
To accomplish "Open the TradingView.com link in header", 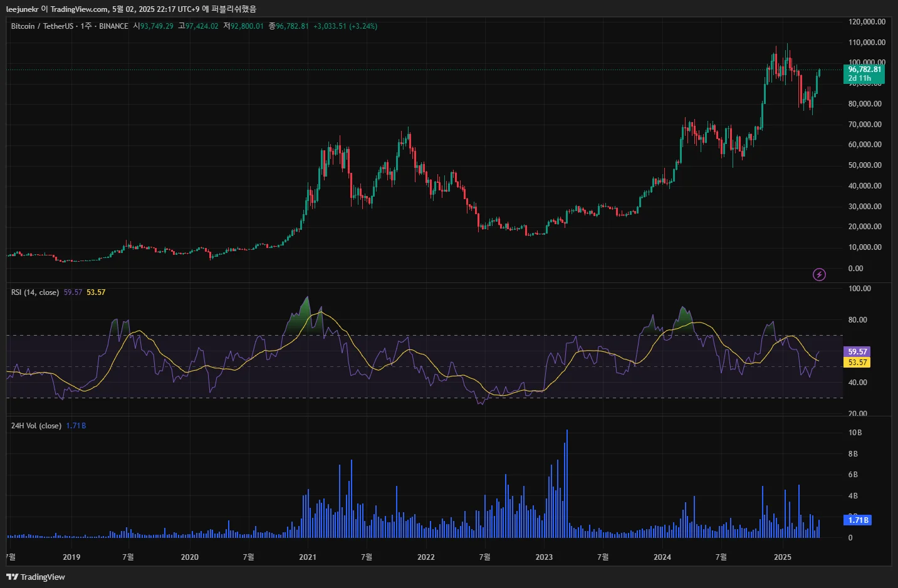I will click(x=80, y=9).
